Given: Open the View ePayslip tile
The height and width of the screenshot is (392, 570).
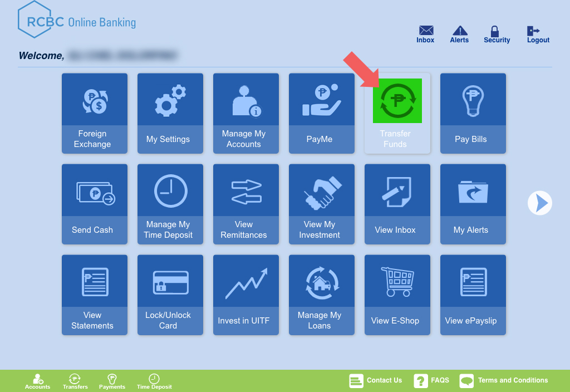Looking at the screenshot, I should [473, 295].
